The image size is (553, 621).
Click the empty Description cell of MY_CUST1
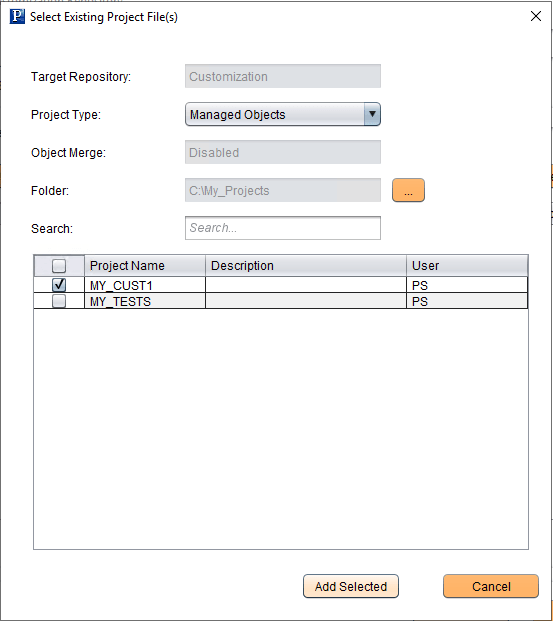tap(306, 285)
